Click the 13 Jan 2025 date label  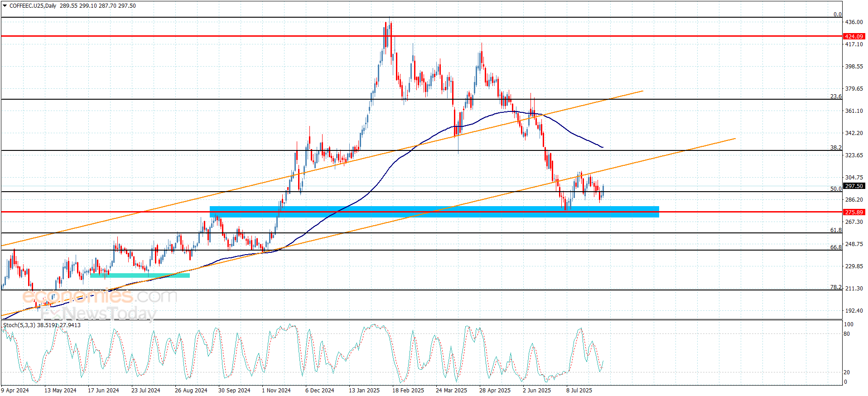click(364, 390)
